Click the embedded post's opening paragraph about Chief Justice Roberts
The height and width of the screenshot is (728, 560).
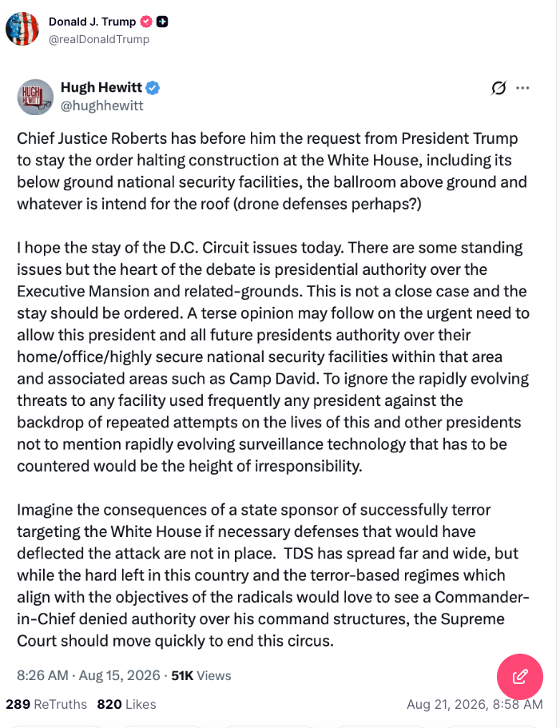[272, 171]
